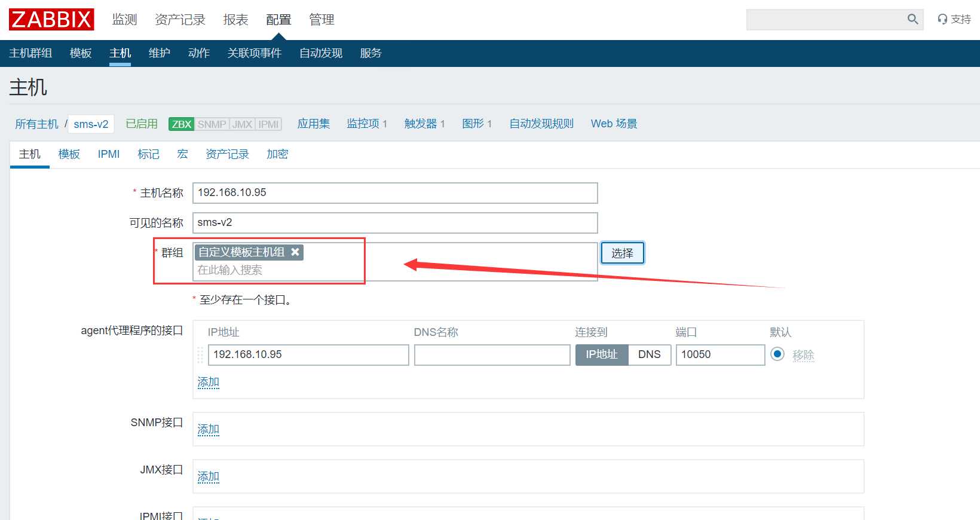This screenshot has width=980, height=520.
Task: Go to 关联项事件 submenu
Action: point(255,53)
